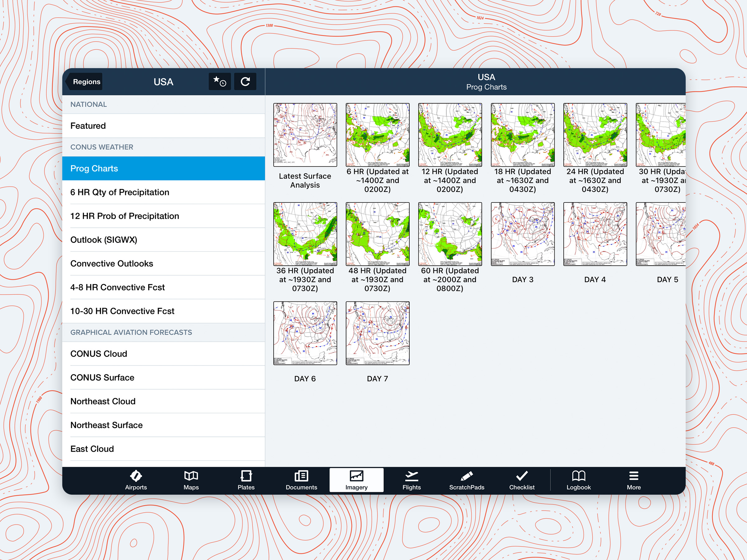Select 4-8 HR Convective Fcst
This screenshot has height=560, width=747.
coord(163,287)
